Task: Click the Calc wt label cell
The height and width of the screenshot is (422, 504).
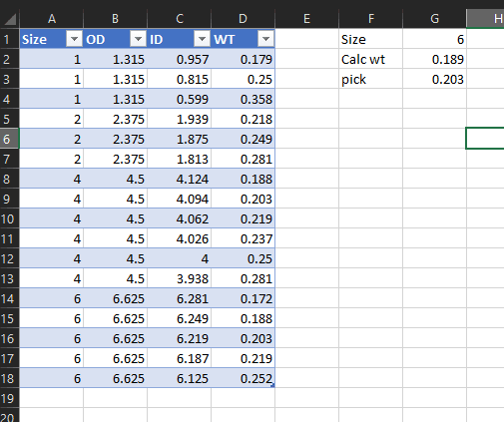Action: point(371,59)
